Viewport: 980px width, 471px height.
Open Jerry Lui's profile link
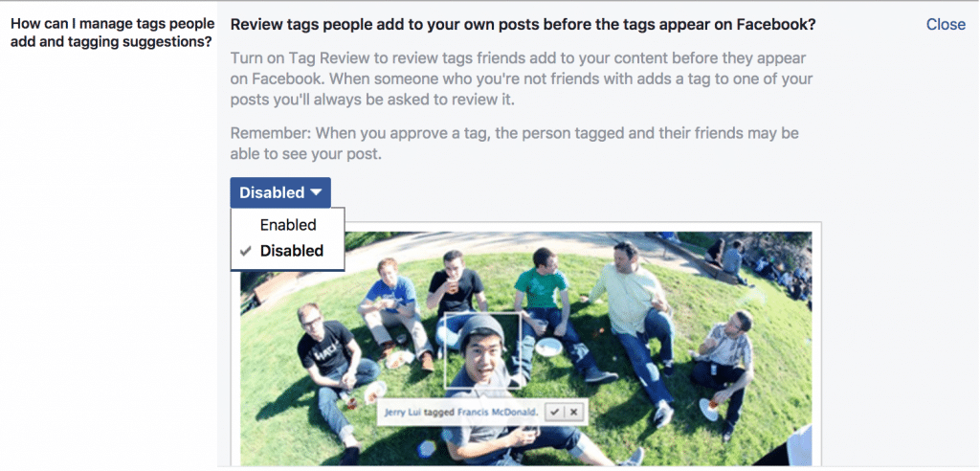coord(403,413)
